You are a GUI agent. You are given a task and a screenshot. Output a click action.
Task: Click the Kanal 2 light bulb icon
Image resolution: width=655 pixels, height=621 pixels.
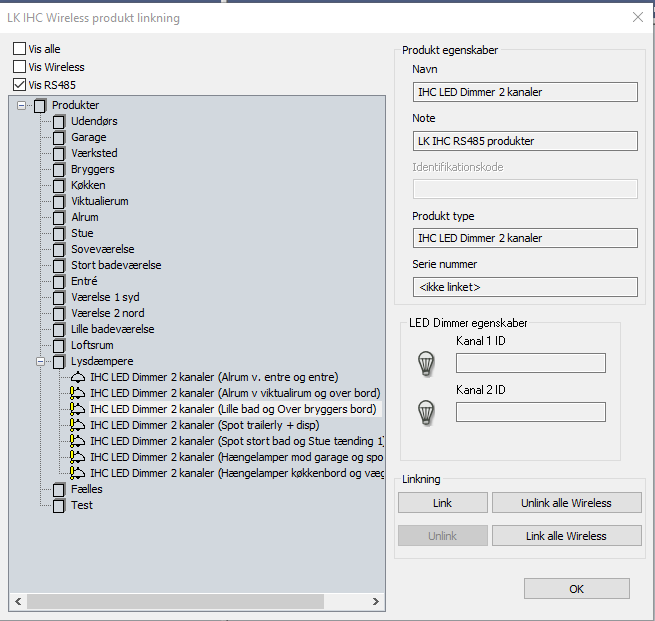point(427,411)
